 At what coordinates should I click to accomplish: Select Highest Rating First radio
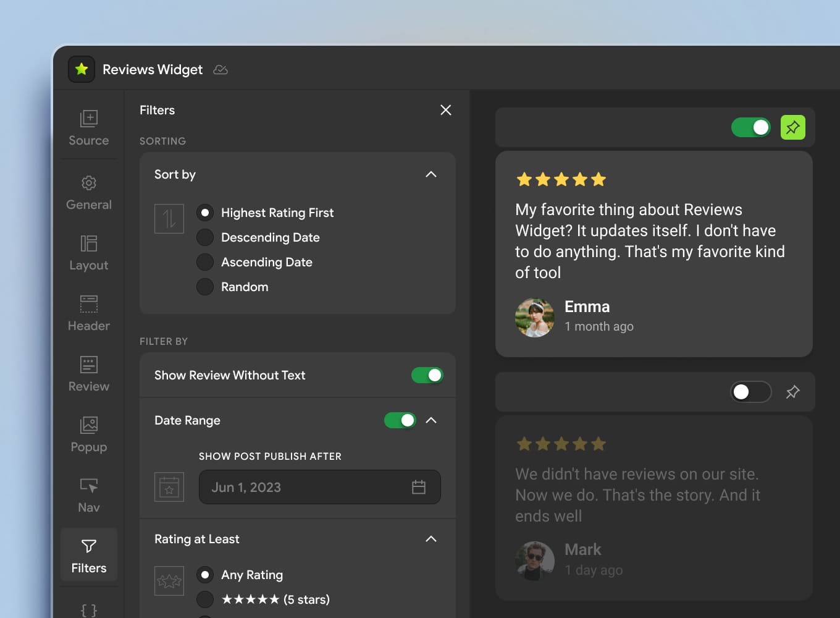tap(205, 213)
